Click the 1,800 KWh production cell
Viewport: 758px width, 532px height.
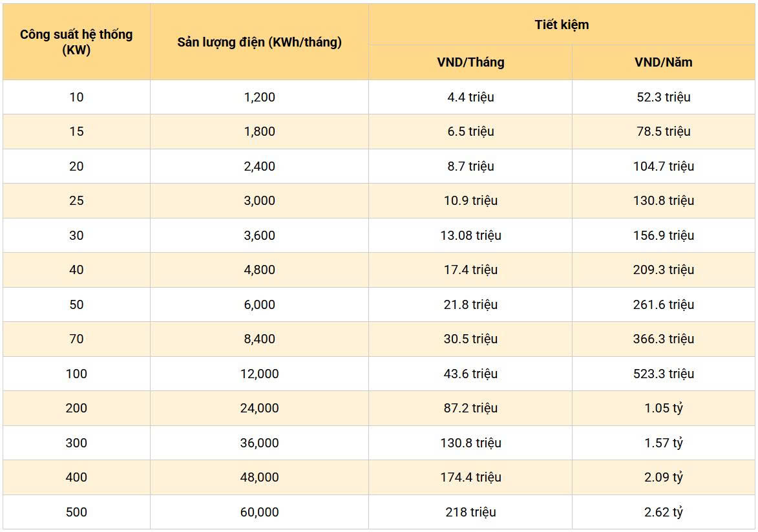(259, 131)
